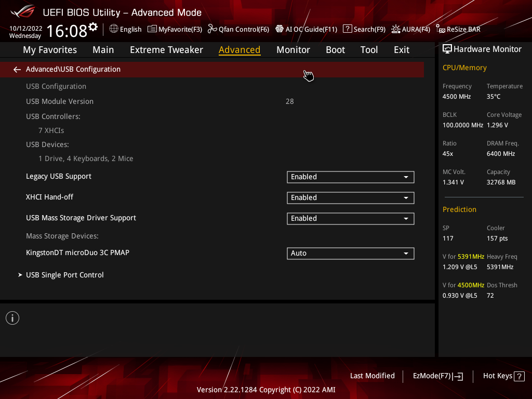The width and height of the screenshot is (532, 399).
Task: Click the Hardware Monitor display icon
Action: click(447, 49)
